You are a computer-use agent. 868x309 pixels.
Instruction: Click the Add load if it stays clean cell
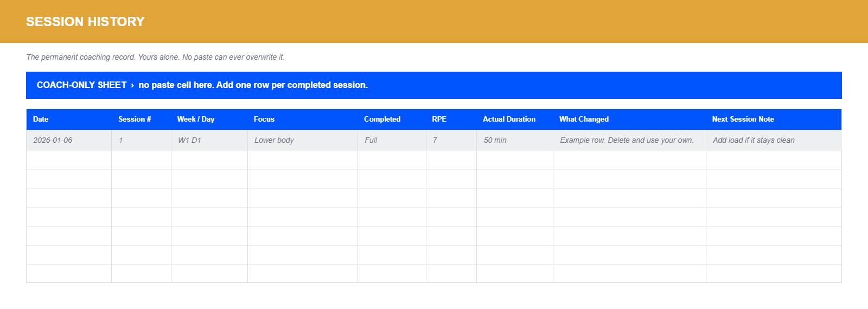click(774, 140)
